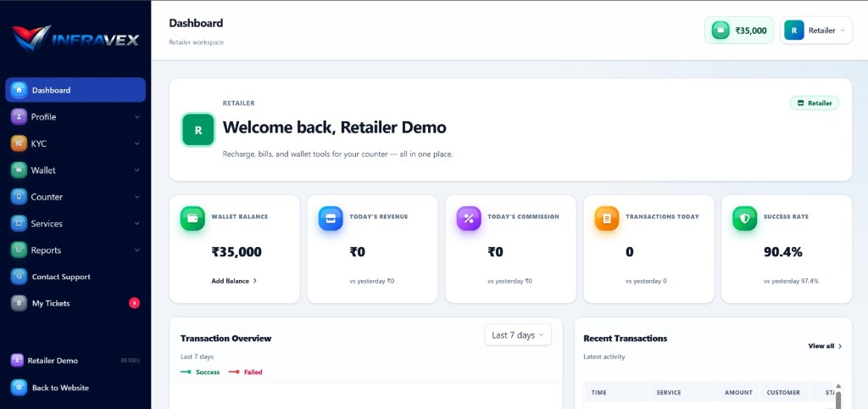Expand the Profile menu chevron
The image size is (868, 409).
click(x=136, y=117)
